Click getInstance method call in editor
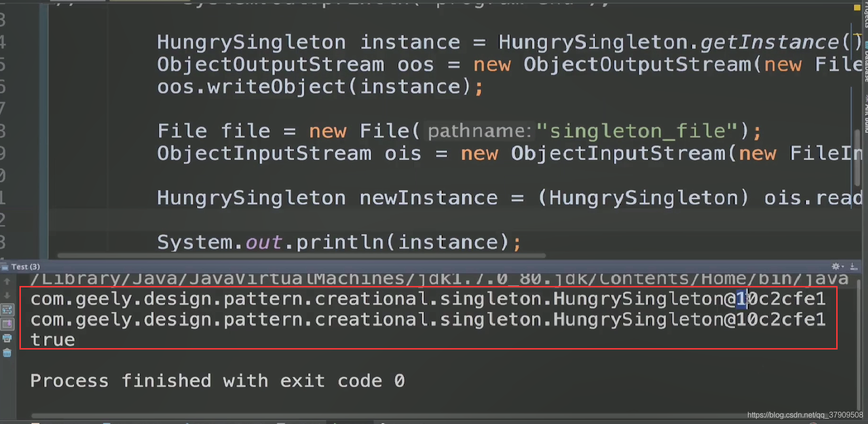Viewport: 868px width, 424px height. (769, 42)
